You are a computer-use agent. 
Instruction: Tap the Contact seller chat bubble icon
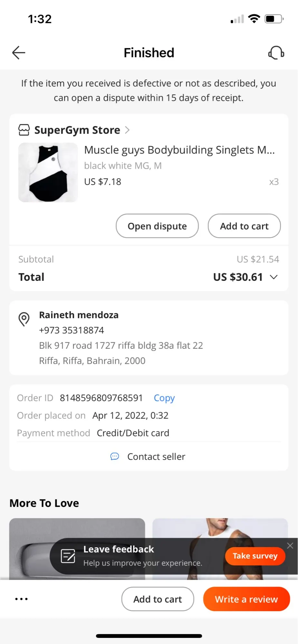click(x=115, y=456)
